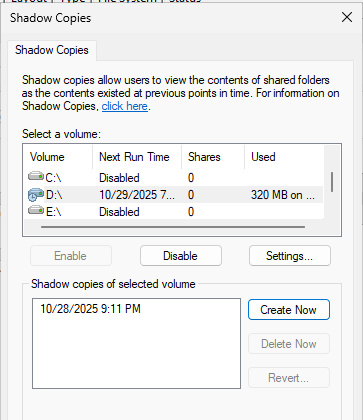Click the Delete Now button
The height and width of the screenshot is (420, 363).
(289, 344)
